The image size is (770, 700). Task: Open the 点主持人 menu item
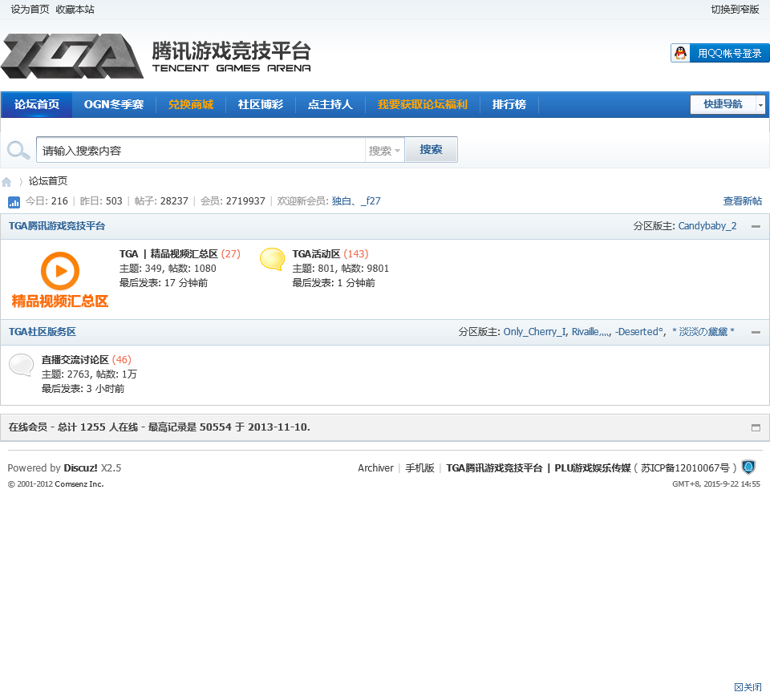(330, 104)
